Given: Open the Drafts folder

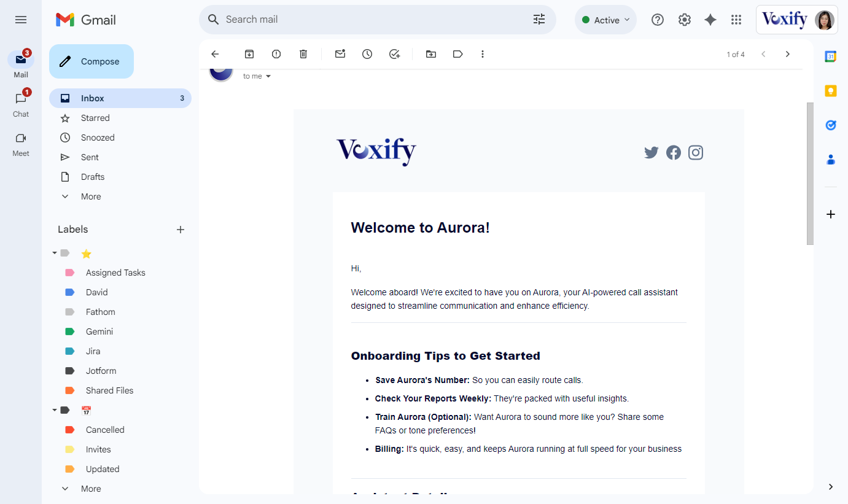Looking at the screenshot, I should click(x=120, y=177).
